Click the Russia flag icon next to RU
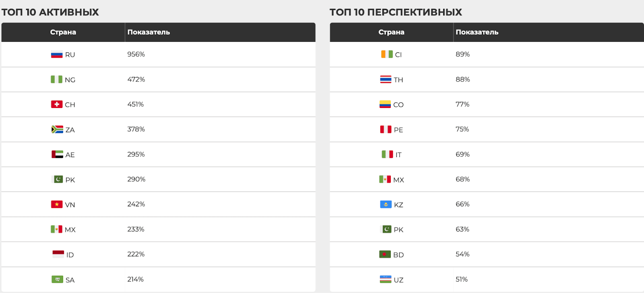The image size is (644, 293). point(57,54)
